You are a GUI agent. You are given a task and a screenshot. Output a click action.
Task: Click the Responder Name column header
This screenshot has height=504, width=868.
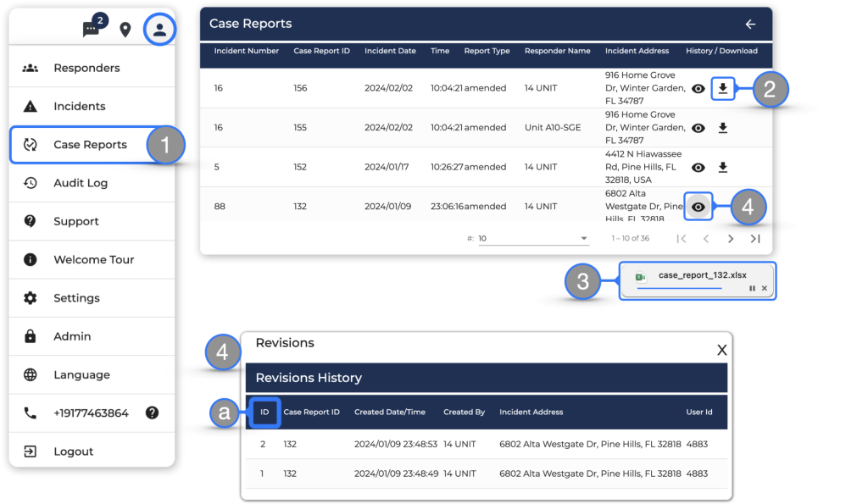click(x=558, y=51)
